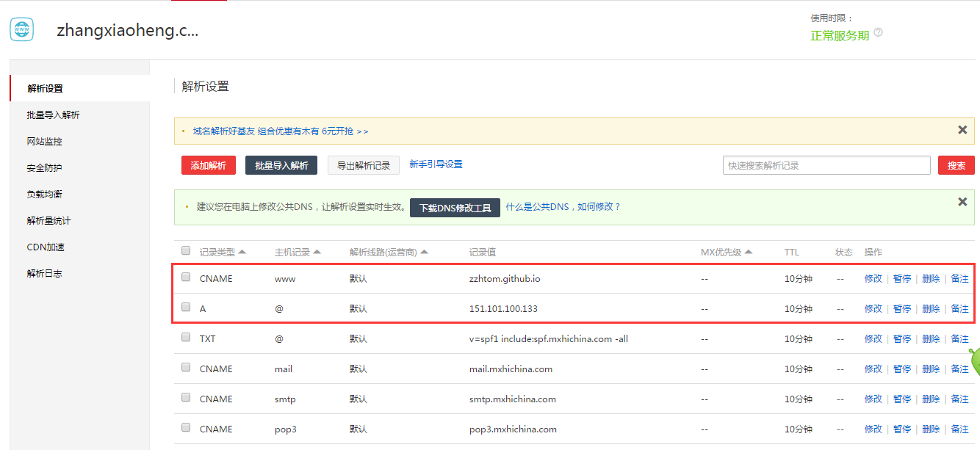Click the www domain globe icon

21,30
